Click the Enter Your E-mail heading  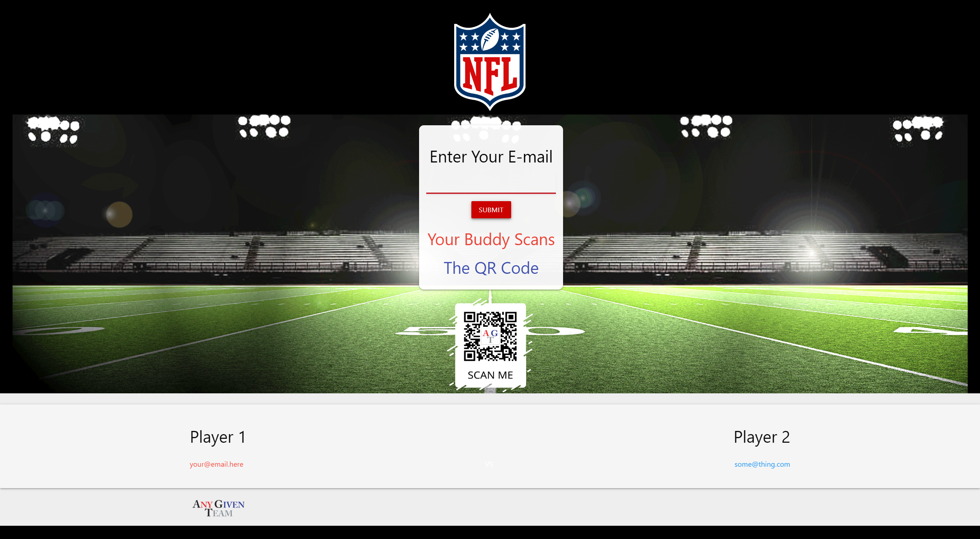point(490,157)
